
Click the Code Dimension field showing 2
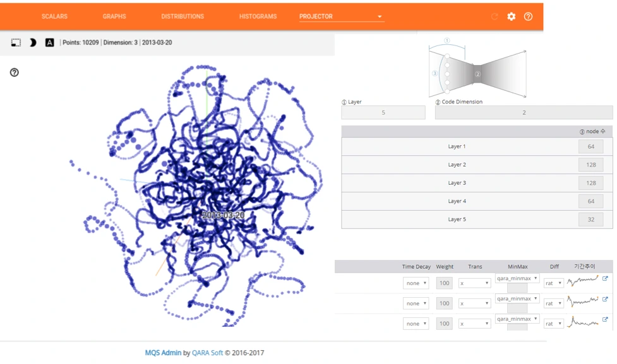click(524, 112)
